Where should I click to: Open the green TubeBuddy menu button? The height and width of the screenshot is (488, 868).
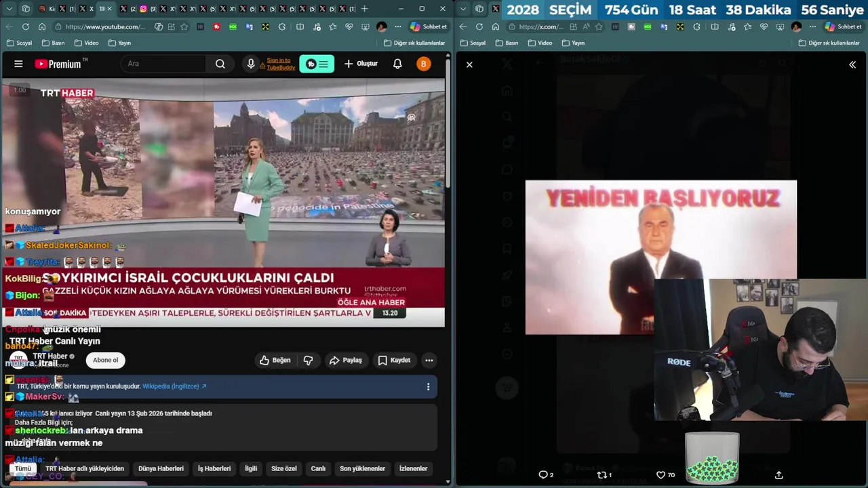pyautogui.click(x=317, y=64)
